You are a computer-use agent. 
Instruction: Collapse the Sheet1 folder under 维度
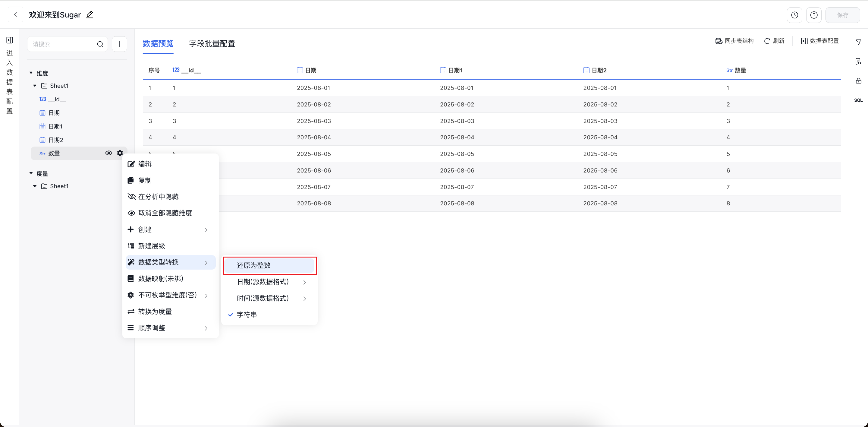35,86
